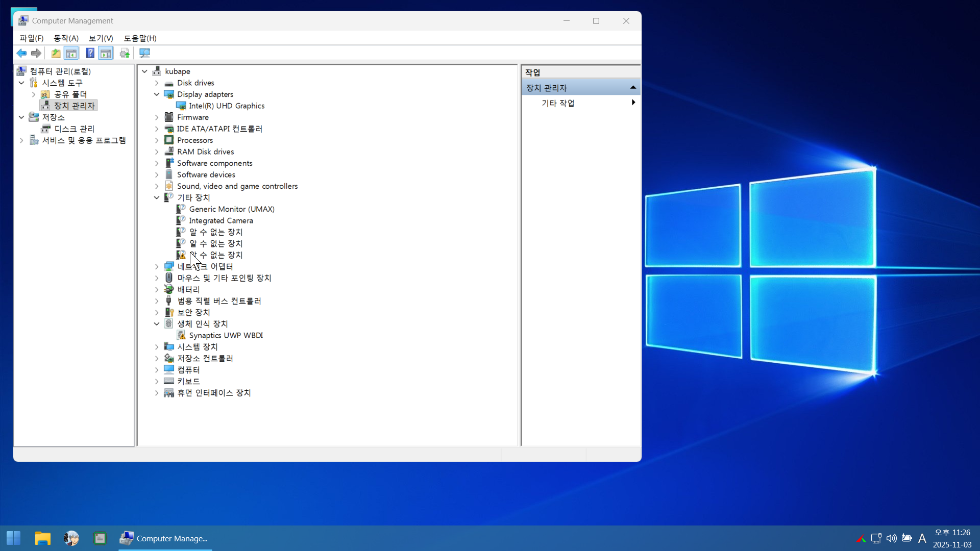Open the 보기(V) menu

pos(101,38)
